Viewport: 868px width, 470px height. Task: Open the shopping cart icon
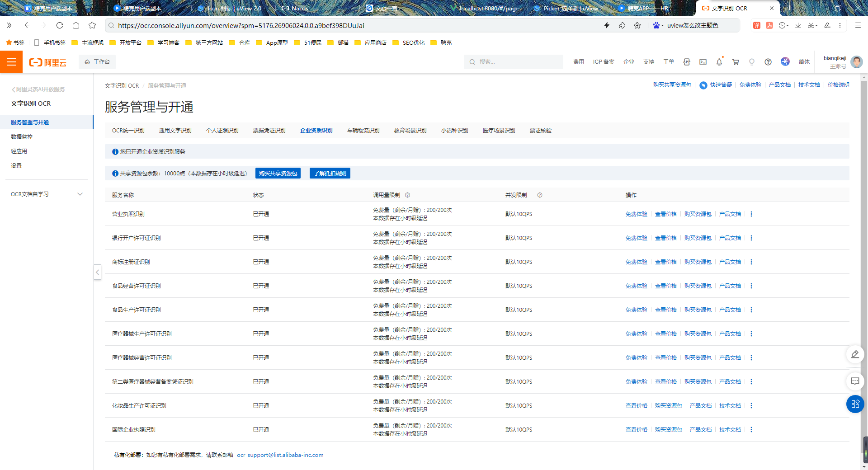pyautogui.click(x=736, y=62)
